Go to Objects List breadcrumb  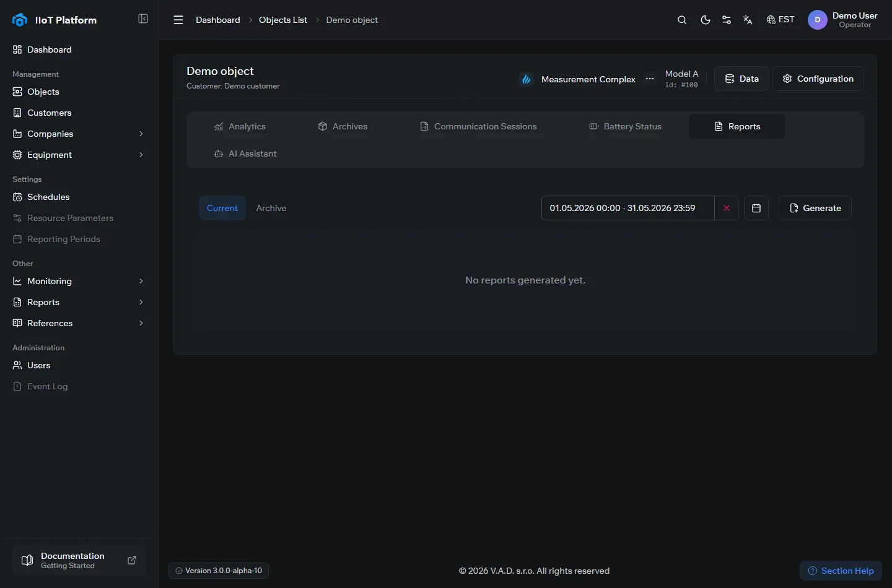pos(283,20)
